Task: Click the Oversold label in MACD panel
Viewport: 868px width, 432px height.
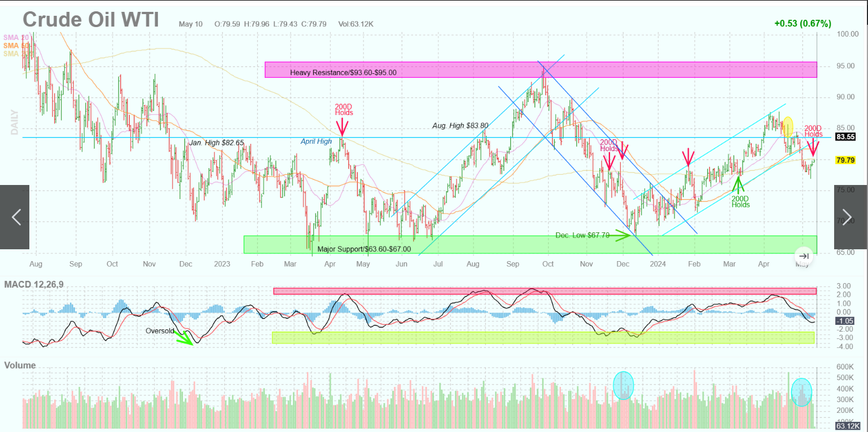Action: pos(160,331)
